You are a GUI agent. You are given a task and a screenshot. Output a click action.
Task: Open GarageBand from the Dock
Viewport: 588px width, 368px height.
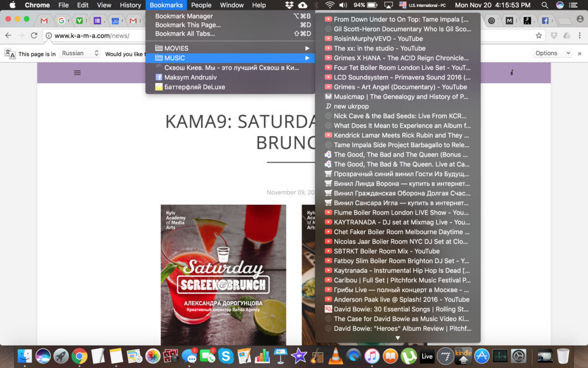point(317,356)
